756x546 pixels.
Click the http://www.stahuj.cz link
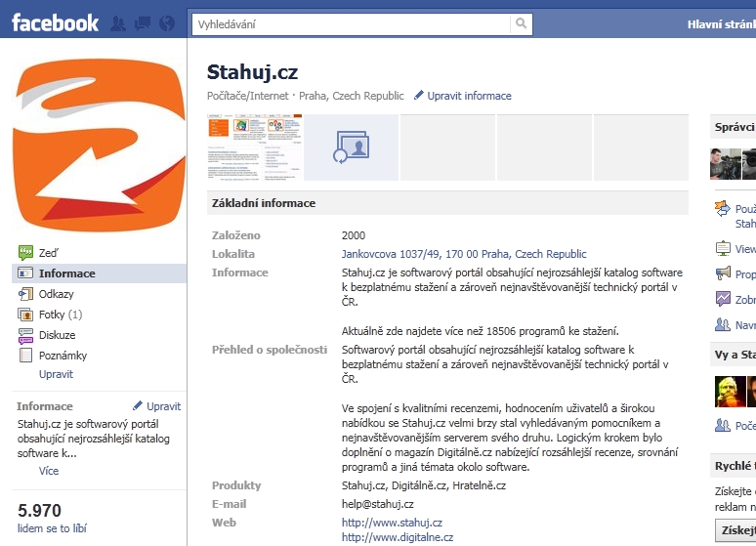click(392, 523)
